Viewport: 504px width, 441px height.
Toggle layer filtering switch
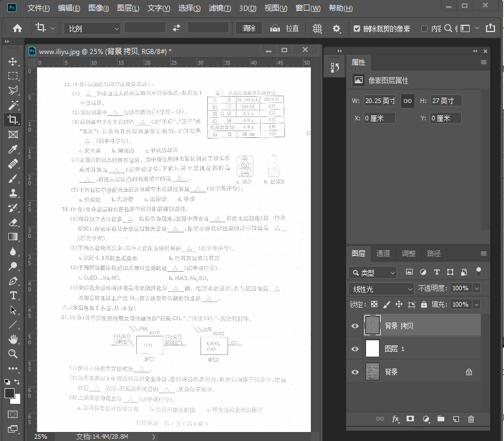pos(479,272)
